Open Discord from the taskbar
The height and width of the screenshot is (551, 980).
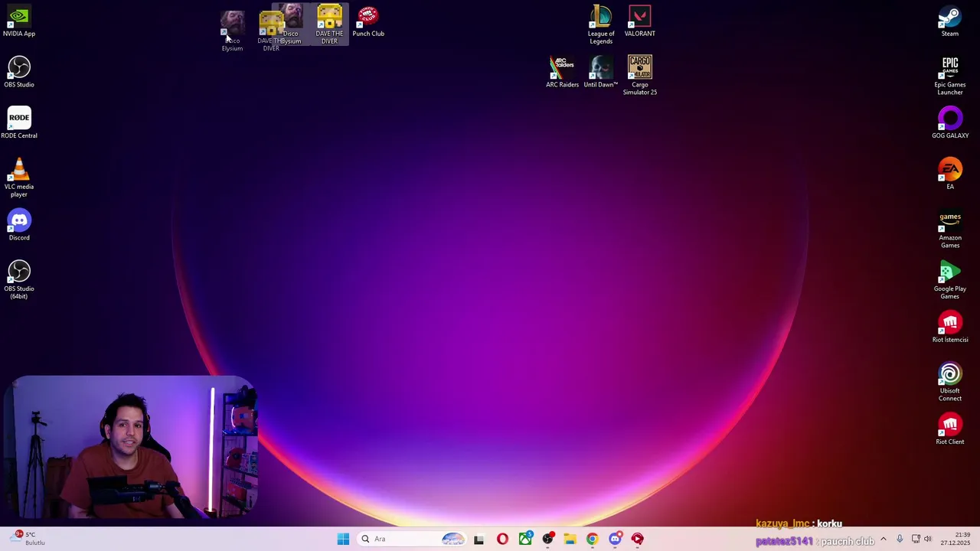615,539
